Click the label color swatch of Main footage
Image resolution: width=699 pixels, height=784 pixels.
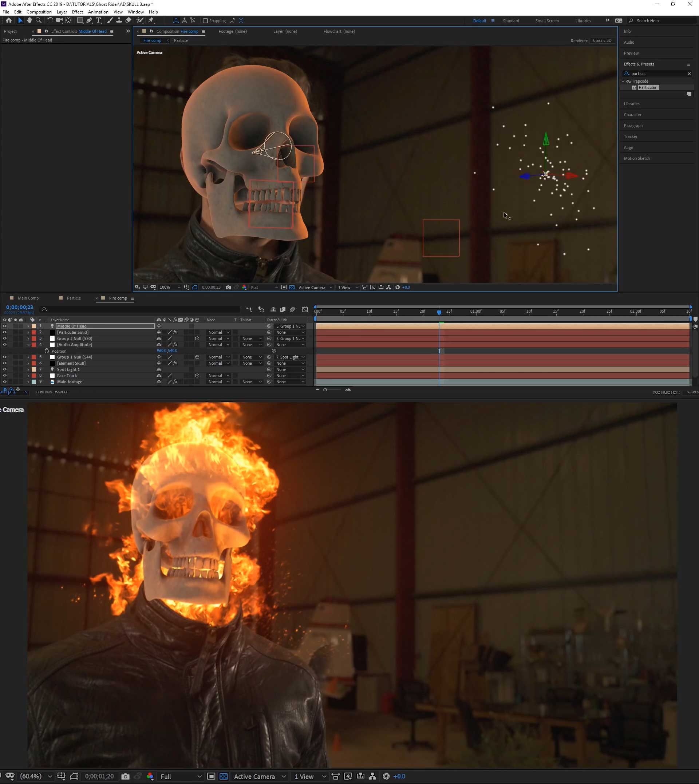[x=34, y=382]
